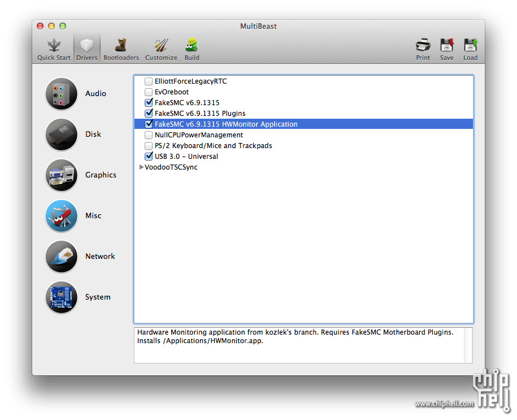Uncheck FakeSMC v6.9.1315 Plugins
Viewport: 517px width, 420px height.
click(x=149, y=114)
